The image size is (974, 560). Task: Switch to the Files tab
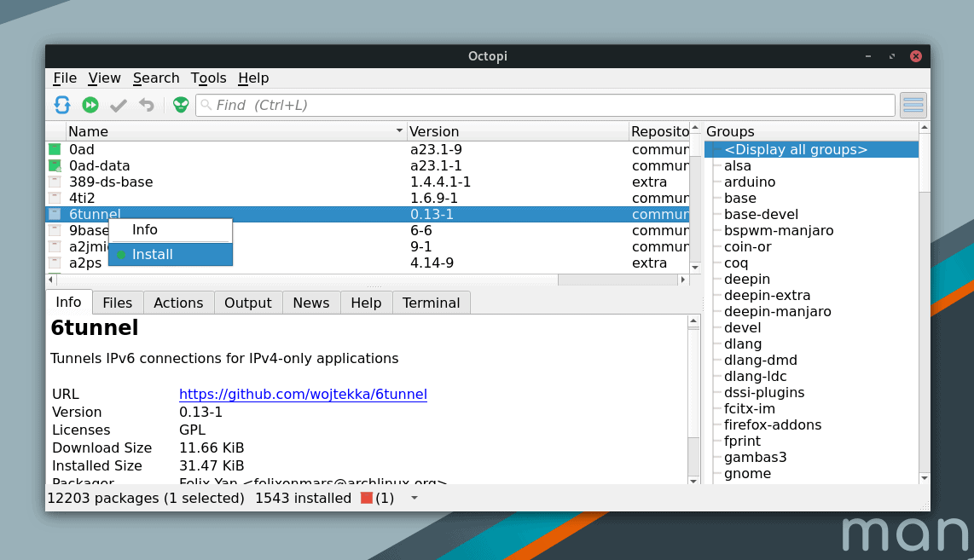point(117,303)
